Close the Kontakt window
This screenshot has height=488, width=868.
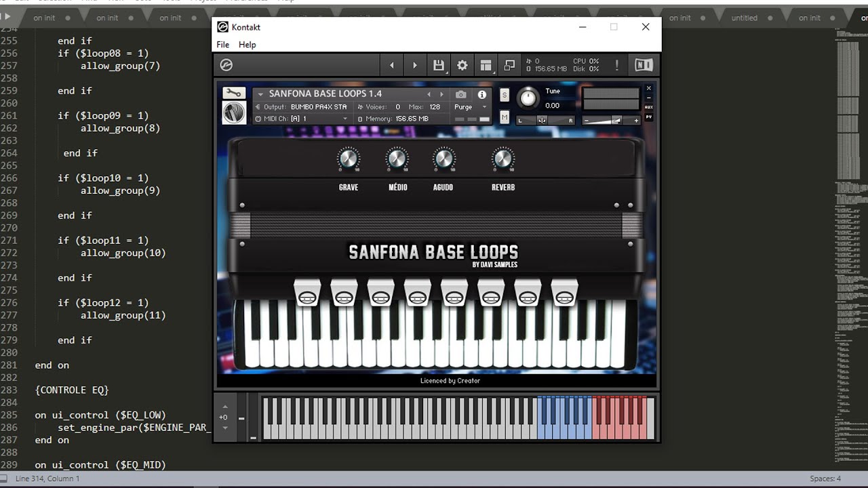point(646,27)
